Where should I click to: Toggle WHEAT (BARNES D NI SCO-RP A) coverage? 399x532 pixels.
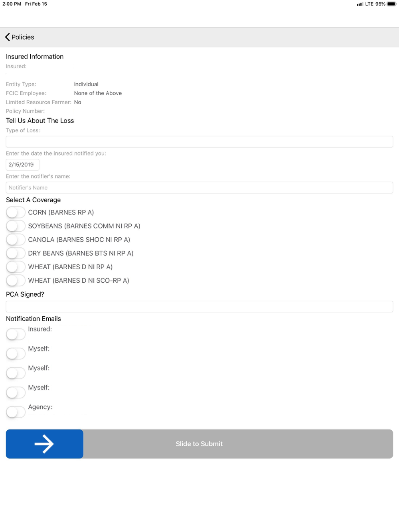tap(16, 280)
